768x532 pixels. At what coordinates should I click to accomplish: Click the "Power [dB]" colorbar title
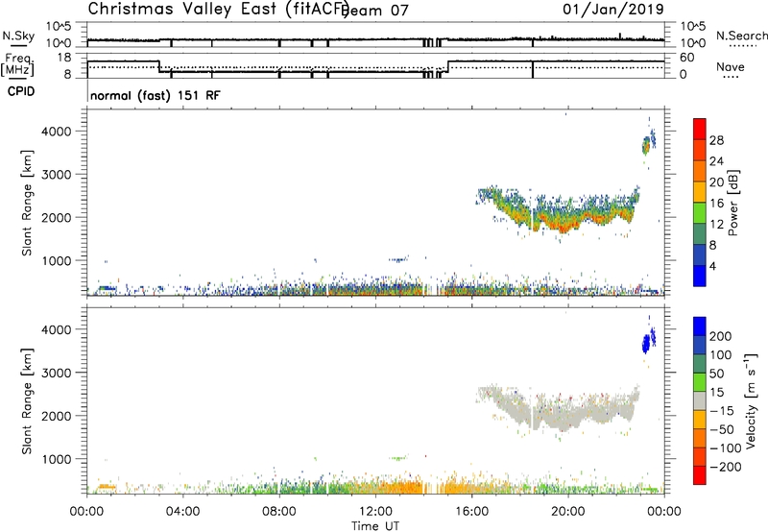click(732, 203)
